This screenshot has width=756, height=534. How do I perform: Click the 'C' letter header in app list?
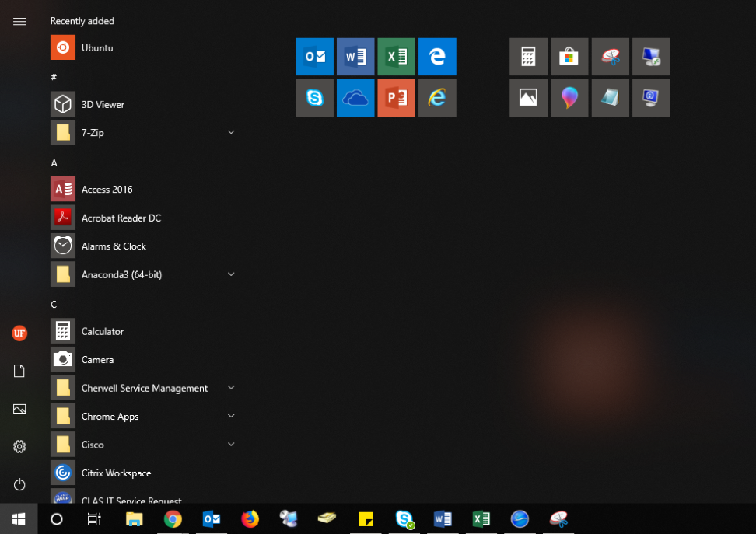point(54,305)
